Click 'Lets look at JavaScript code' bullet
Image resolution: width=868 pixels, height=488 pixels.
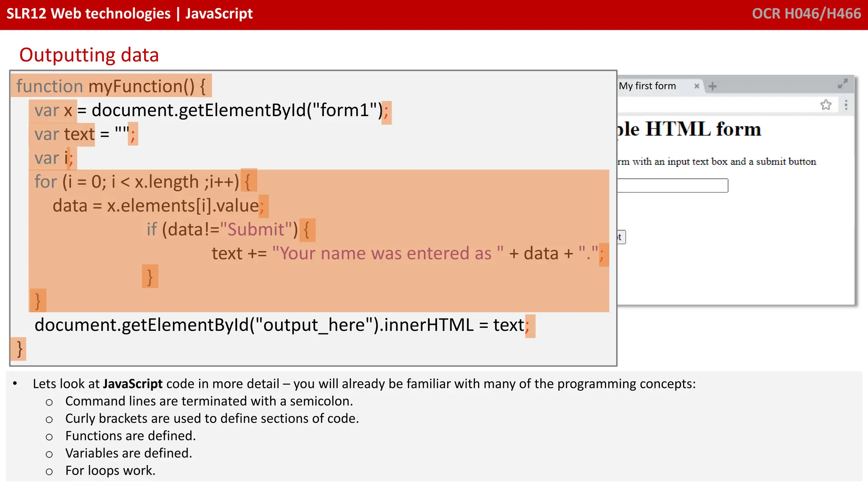tap(364, 384)
